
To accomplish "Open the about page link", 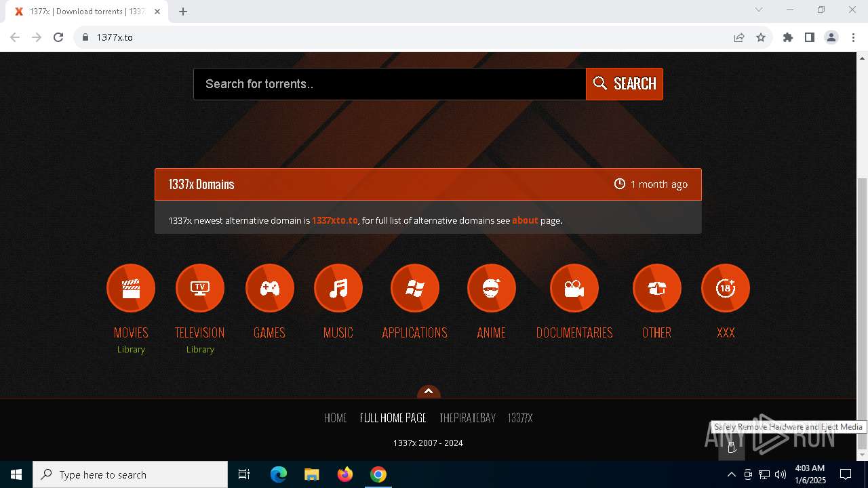I will (x=525, y=220).
